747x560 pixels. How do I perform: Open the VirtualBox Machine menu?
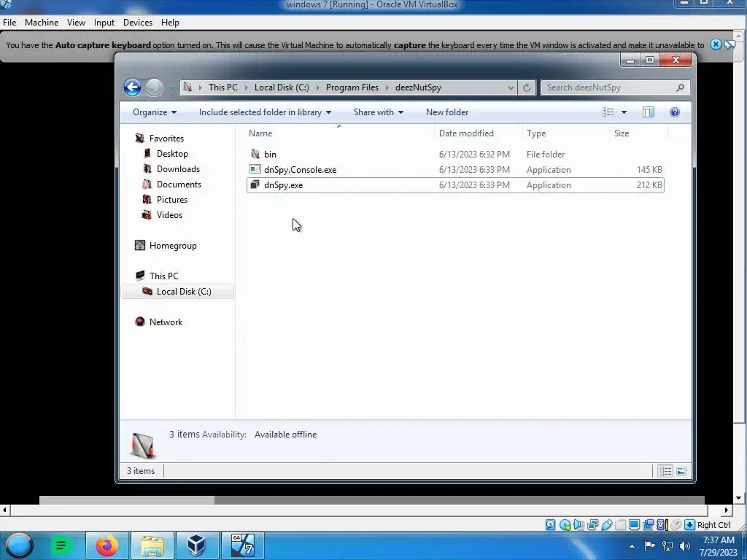(42, 23)
